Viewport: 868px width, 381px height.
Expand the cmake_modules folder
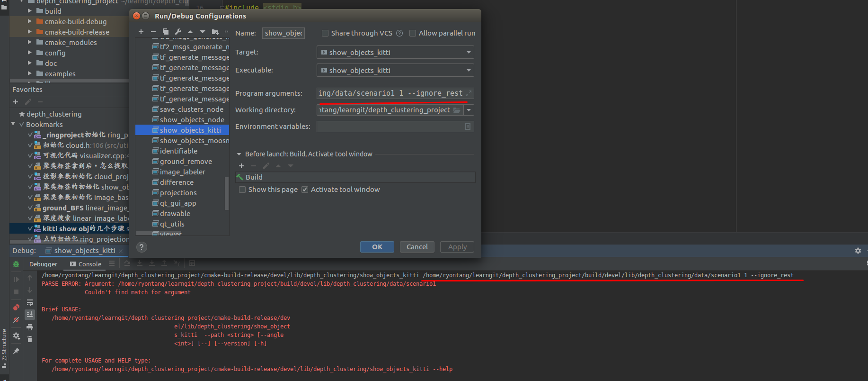[x=30, y=42]
